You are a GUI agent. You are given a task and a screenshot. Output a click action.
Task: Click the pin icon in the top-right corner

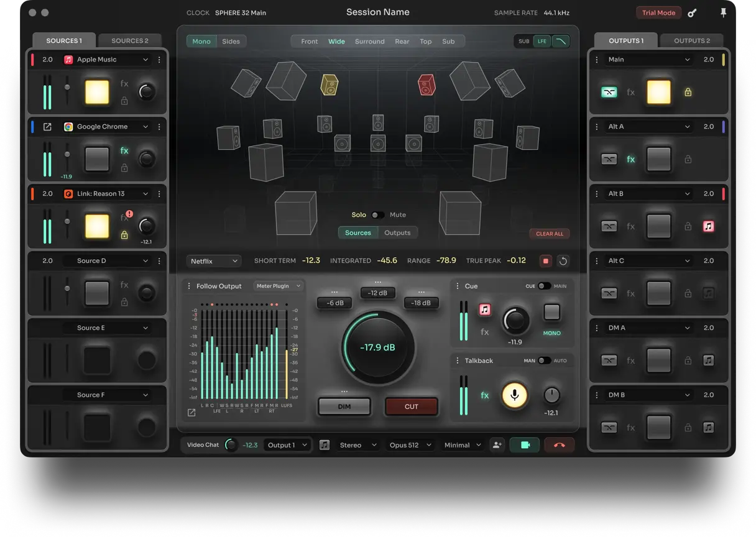point(724,12)
